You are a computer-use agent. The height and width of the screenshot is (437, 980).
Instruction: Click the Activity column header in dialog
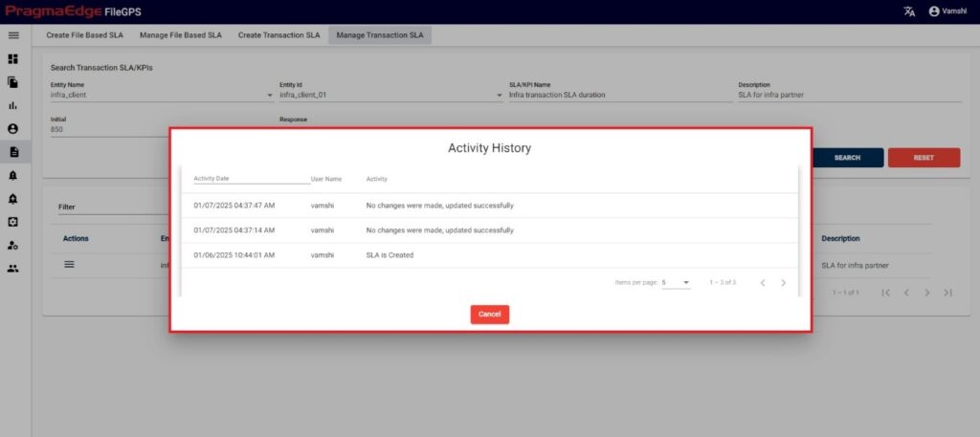pos(377,179)
